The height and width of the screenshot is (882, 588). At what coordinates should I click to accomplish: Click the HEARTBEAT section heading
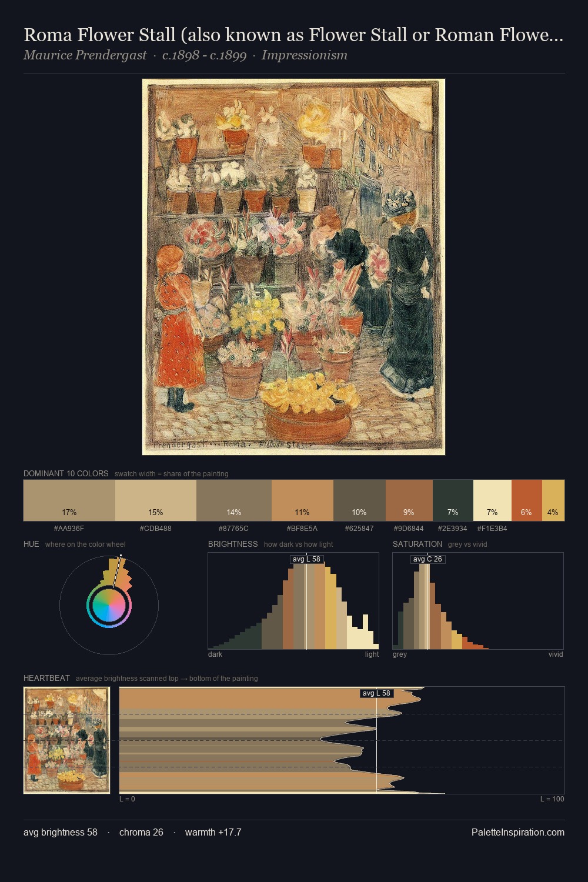pos(46,678)
